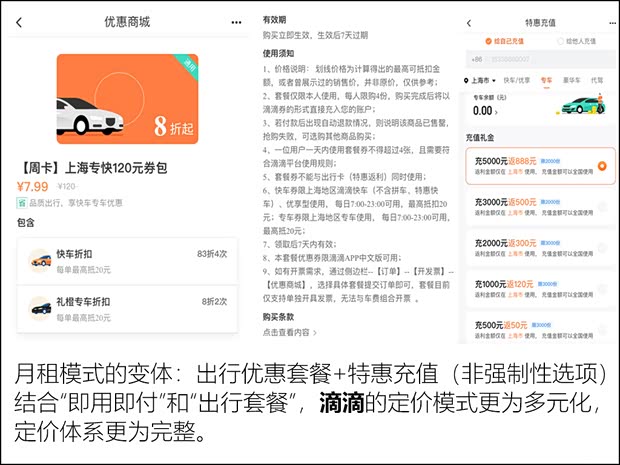
Task: Select the 充5000元返888元 option radio
Action: (602, 166)
